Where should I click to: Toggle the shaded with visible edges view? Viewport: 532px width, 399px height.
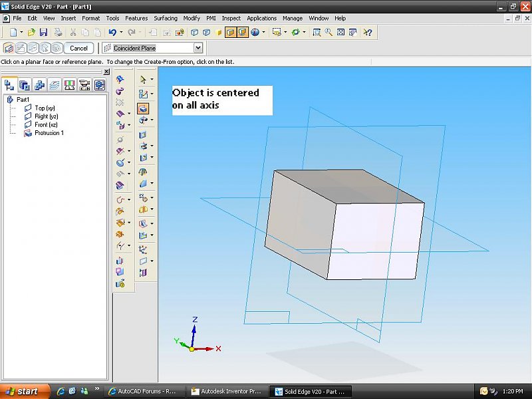point(231,32)
